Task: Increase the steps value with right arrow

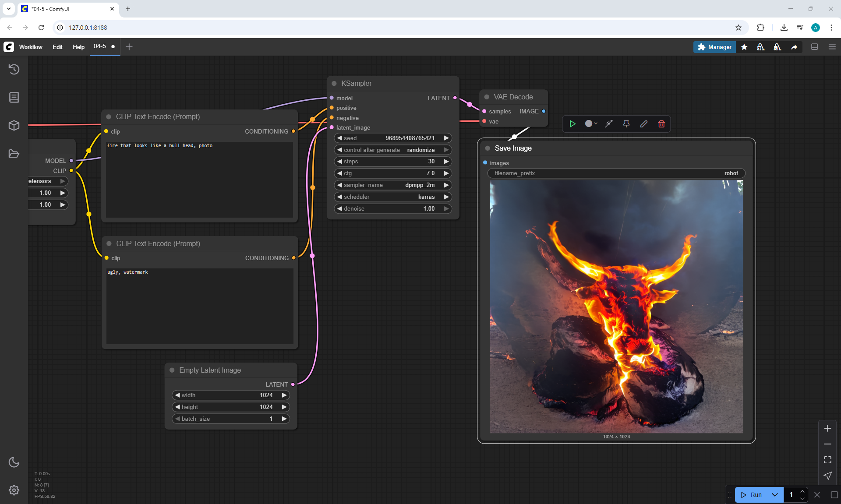Action: click(x=446, y=162)
